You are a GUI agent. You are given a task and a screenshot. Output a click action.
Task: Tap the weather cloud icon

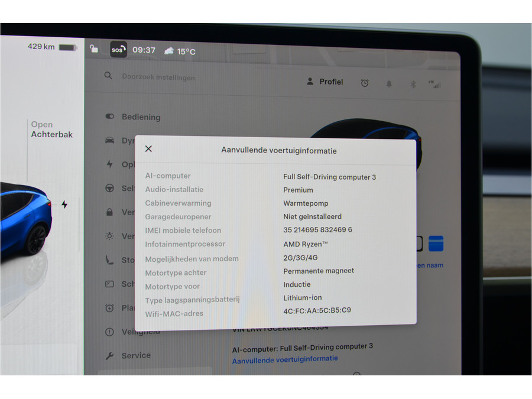[169, 51]
